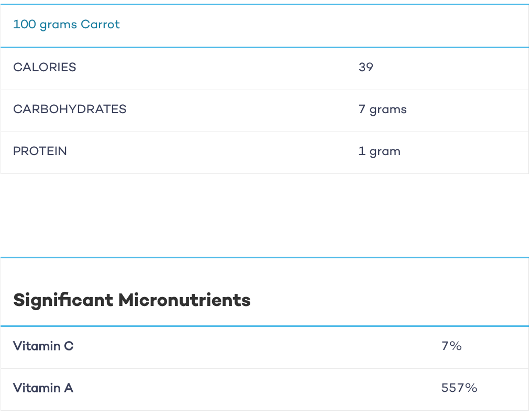532x416 pixels.
Task: Click the 100 in Carrot header
Action: 25,25
